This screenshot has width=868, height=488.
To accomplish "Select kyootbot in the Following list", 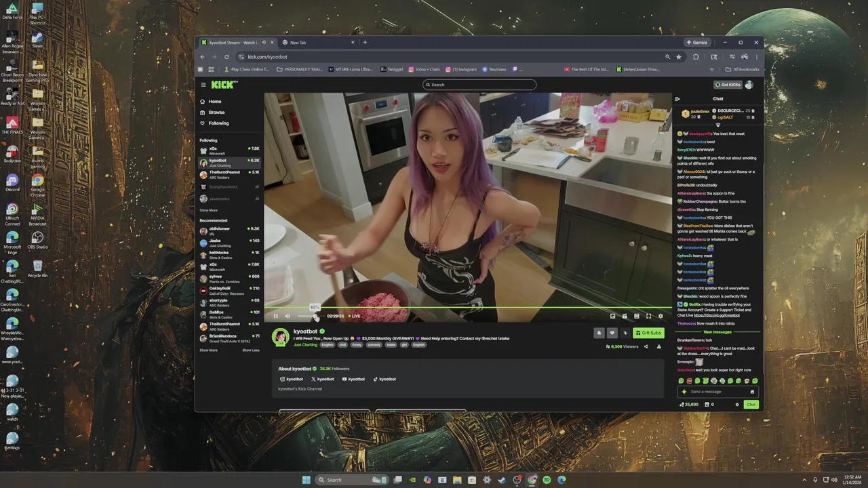I will [230, 163].
